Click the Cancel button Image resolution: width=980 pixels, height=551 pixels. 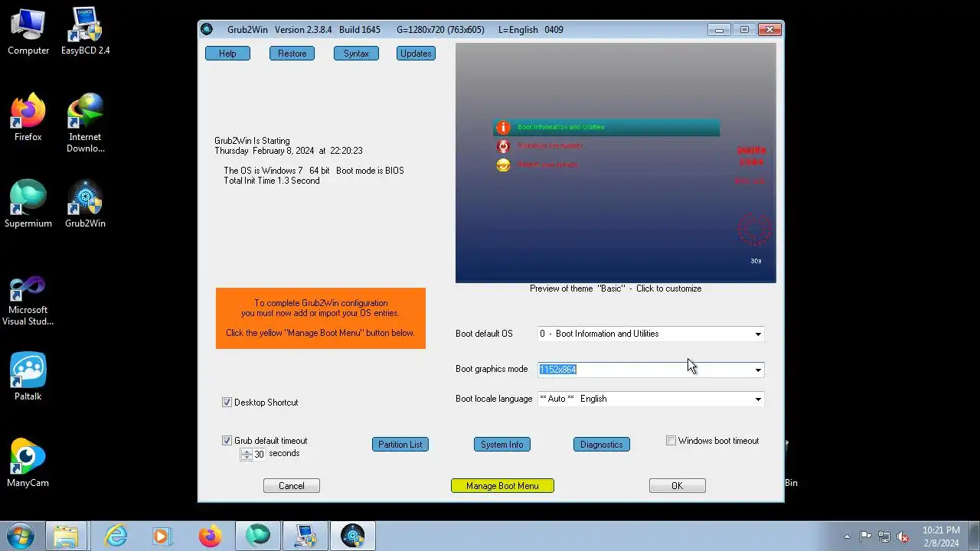pos(291,486)
